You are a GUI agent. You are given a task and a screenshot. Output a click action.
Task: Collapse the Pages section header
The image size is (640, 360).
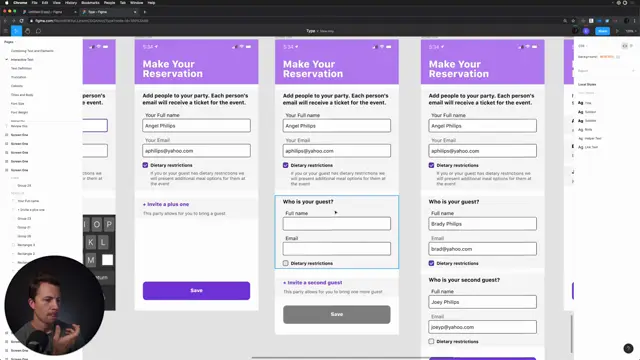click(9, 42)
